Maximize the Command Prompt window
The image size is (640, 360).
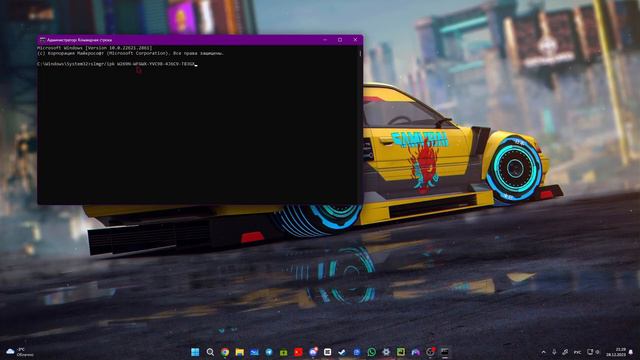pyautogui.click(x=340, y=40)
